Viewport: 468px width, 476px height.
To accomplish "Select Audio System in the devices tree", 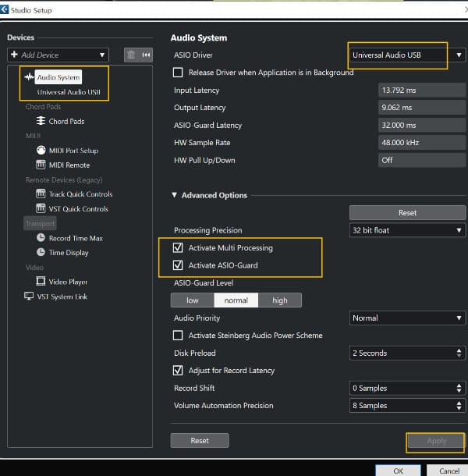I will pyautogui.click(x=58, y=77).
